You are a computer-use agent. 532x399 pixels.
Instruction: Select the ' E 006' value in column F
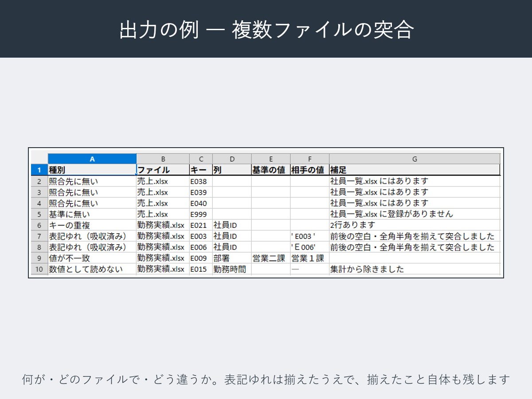tap(310, 247)
